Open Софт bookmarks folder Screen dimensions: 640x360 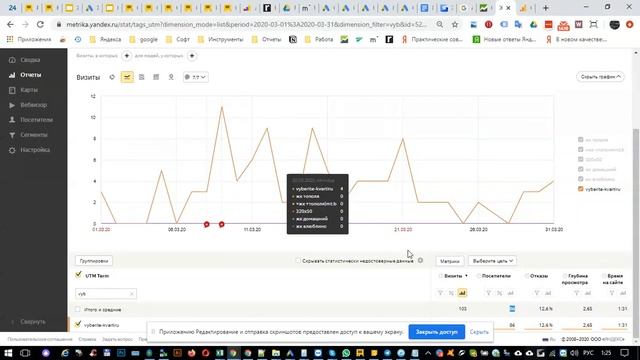tap(178, 40)
